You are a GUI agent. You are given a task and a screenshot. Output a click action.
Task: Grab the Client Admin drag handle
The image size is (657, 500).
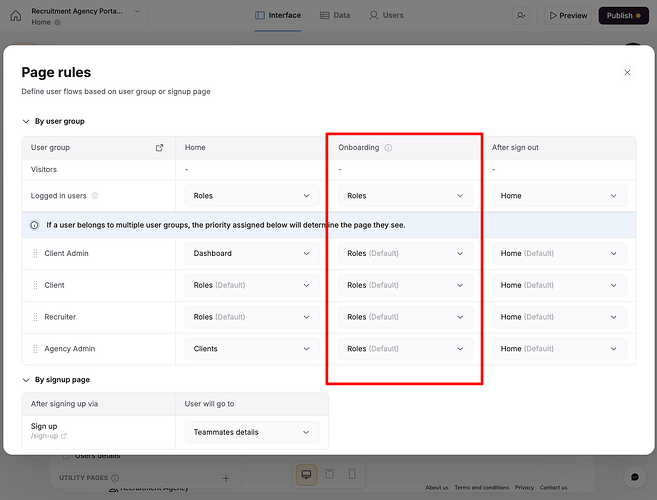pyautogui.click(x=35, y=254)
